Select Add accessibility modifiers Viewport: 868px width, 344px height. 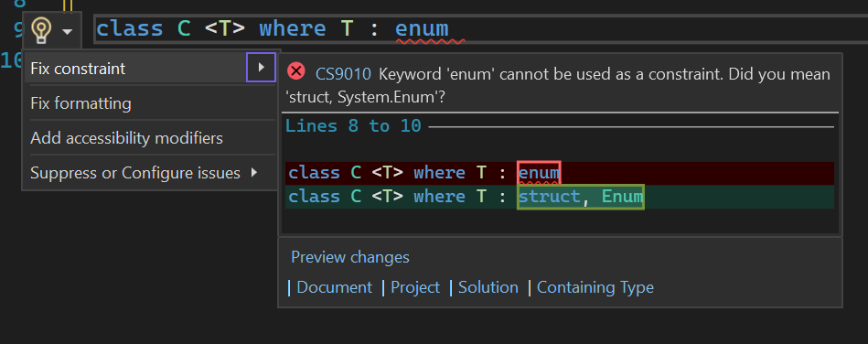150,138
